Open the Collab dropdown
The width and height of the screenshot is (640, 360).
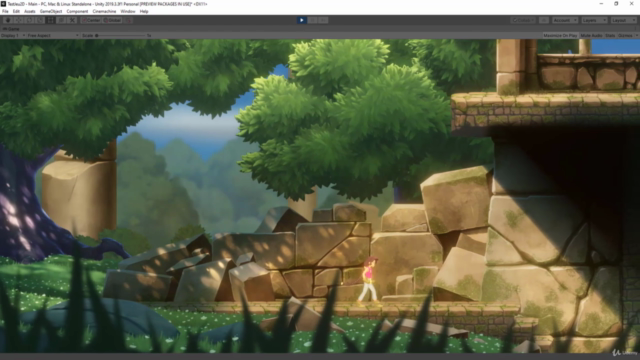[523, 20]
